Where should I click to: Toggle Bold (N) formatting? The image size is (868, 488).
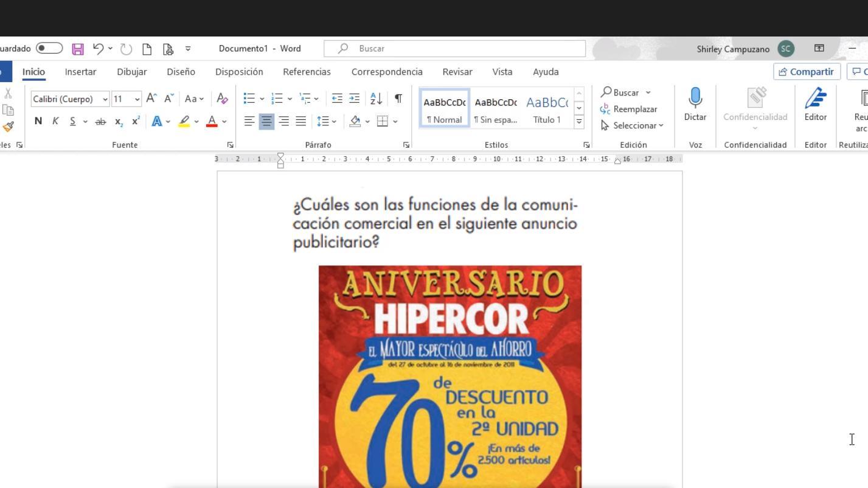coord(38,121)
